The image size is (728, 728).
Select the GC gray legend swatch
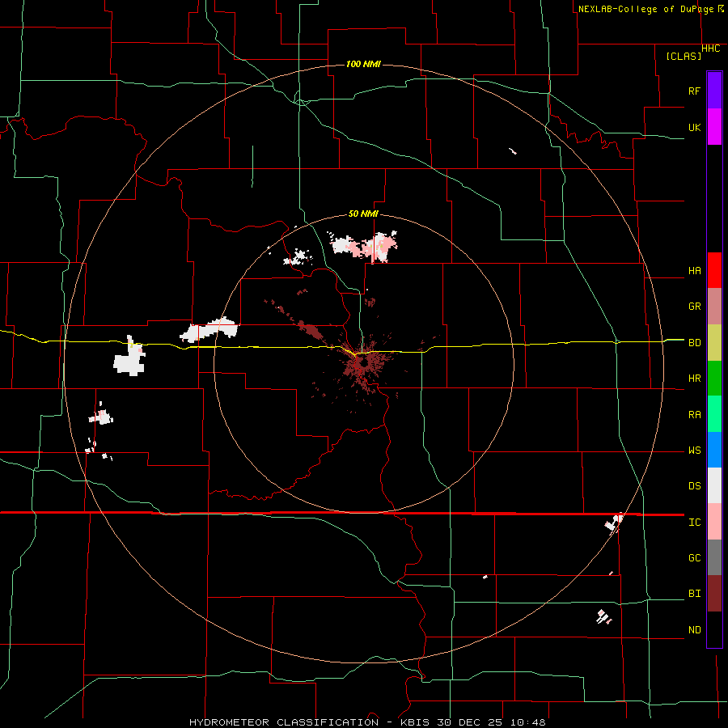tap(714, 557)
